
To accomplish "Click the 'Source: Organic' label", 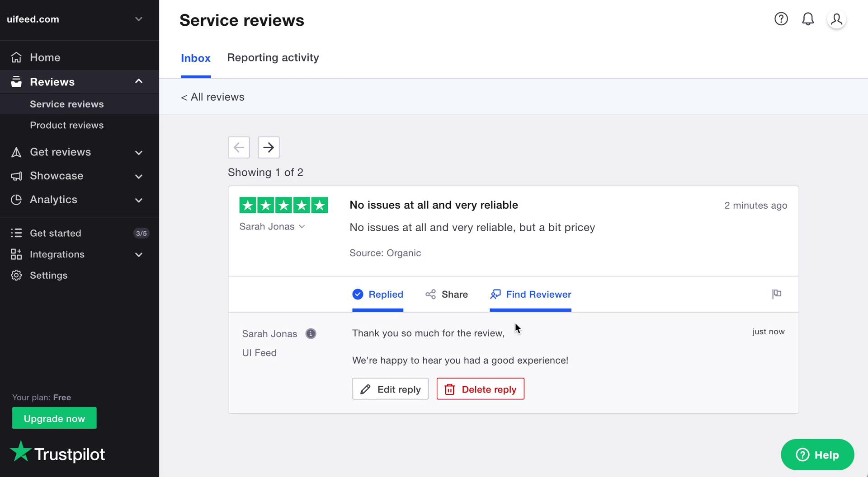I will 385,253.
